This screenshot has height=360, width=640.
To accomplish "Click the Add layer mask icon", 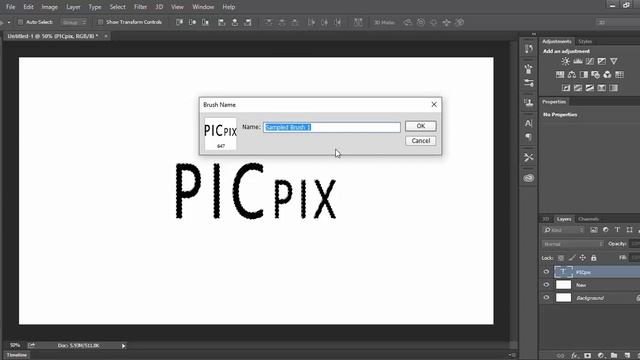I will tap(587, 356).
